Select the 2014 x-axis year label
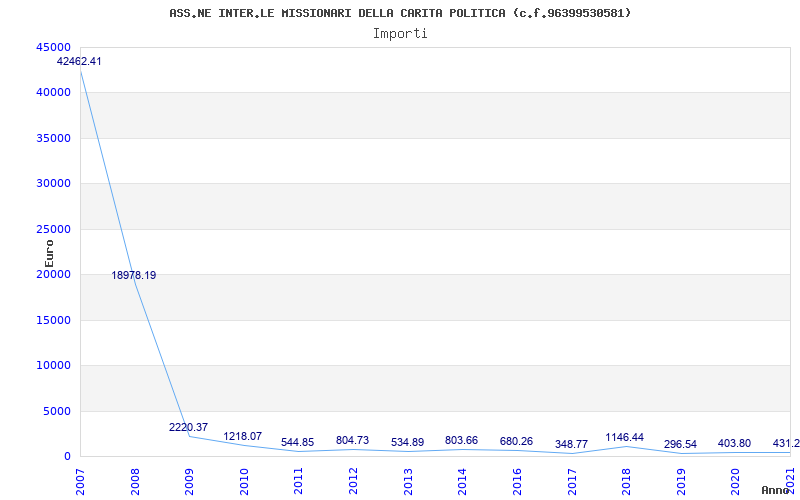 pos(462,481)
